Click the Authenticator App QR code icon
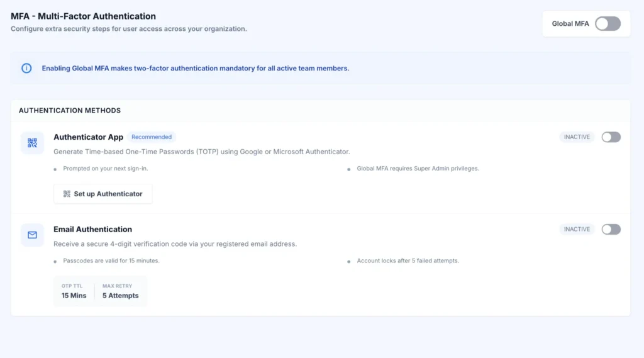Image resolution: width=644 pixels, height=358 pixels. coord(32,143)
